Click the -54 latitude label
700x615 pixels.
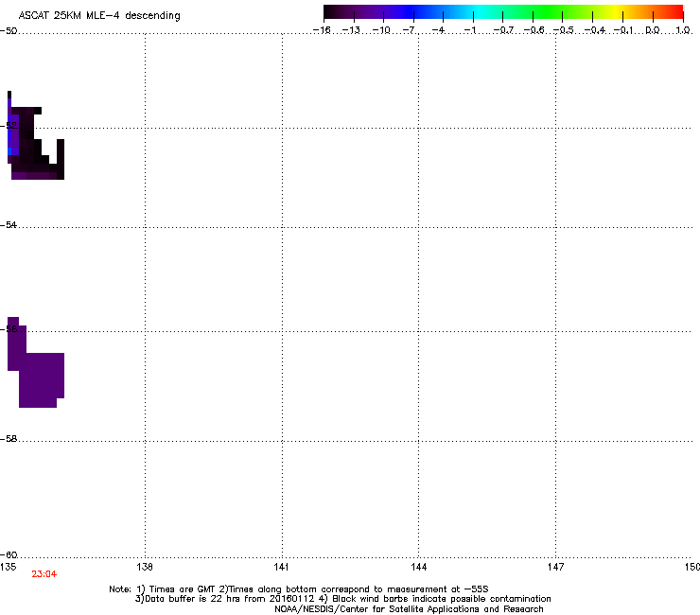click(9, 224)
